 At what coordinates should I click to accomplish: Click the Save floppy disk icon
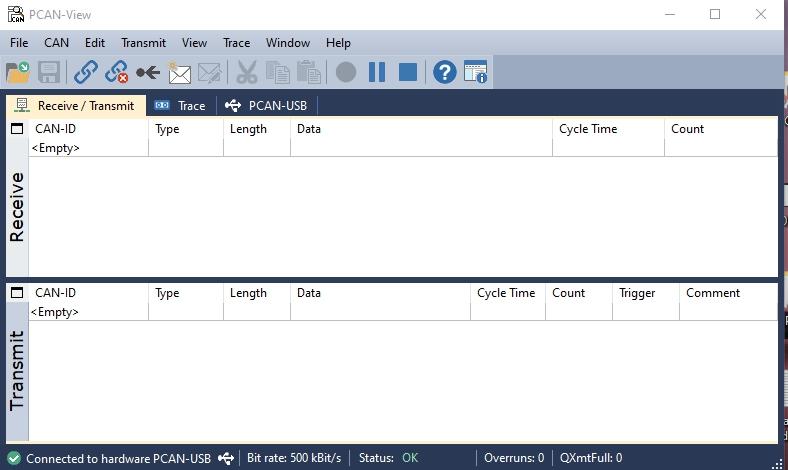point(49,72)
